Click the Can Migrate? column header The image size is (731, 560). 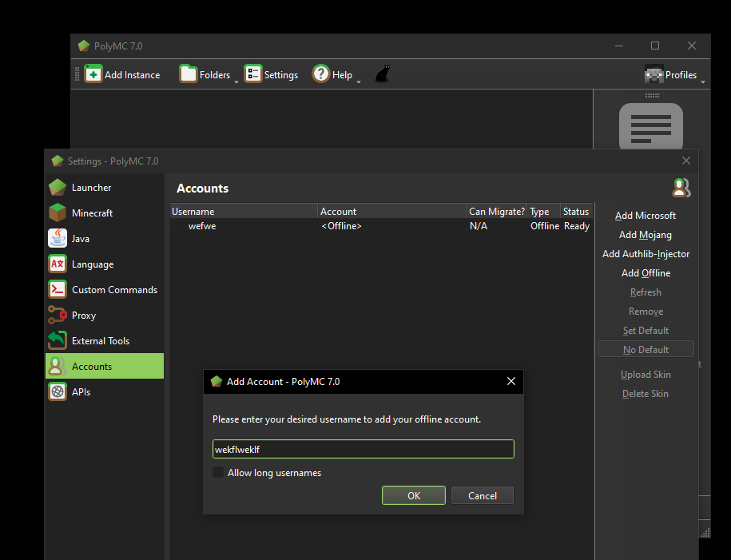496,211
